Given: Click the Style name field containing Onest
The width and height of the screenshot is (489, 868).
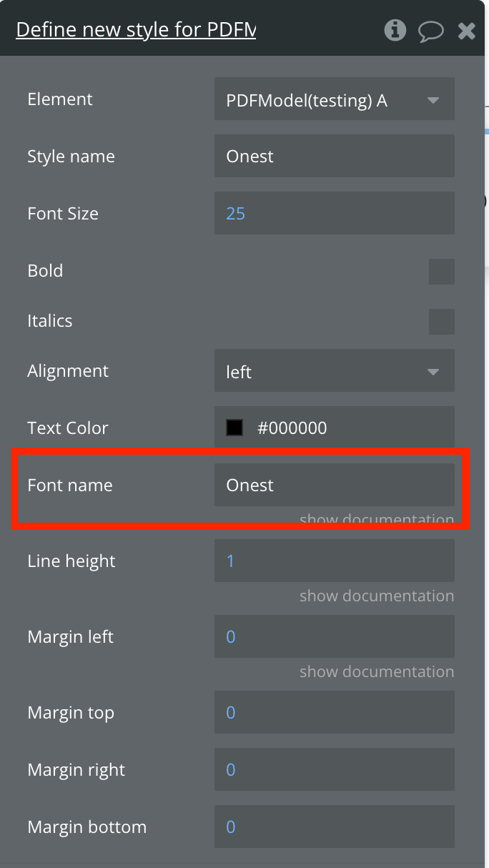Looking at the screenshot, I should pyautogui.click(x=335, y=156).
